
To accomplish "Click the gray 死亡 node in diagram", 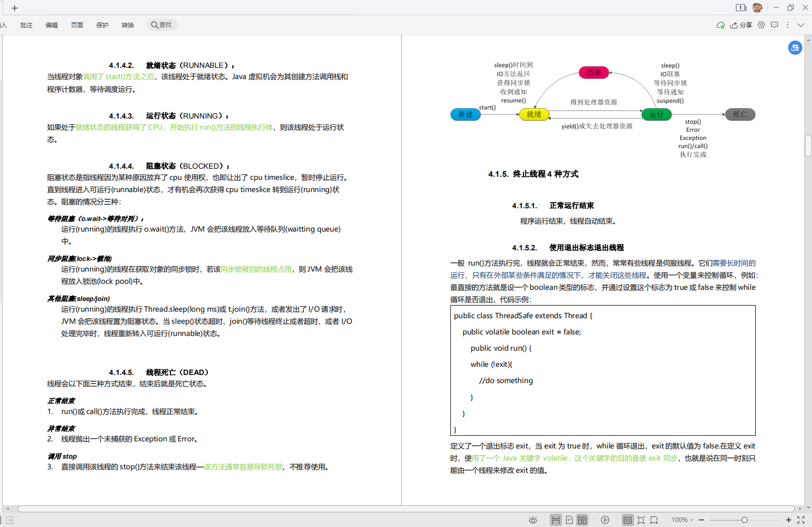I will 740,115.
